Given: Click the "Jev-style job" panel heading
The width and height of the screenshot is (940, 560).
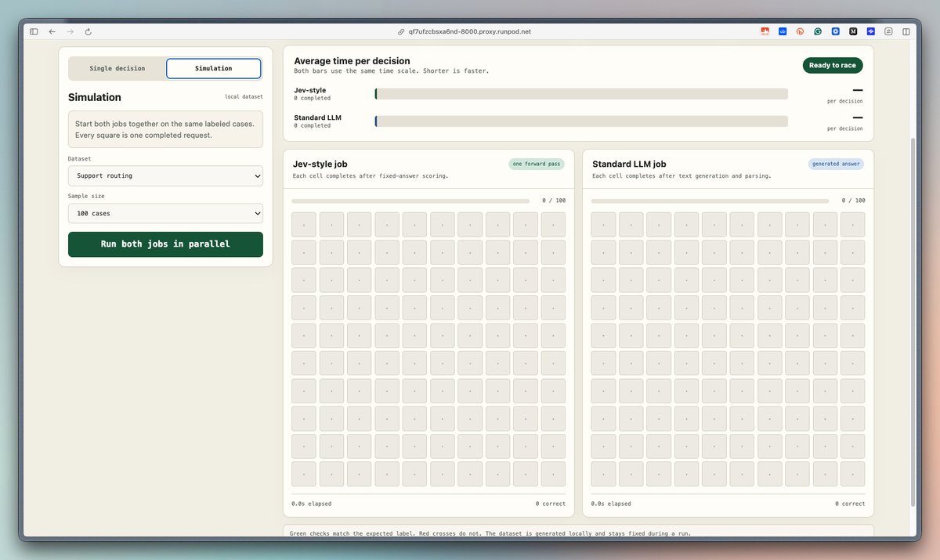Looking at the screenshot, I should [x=320, y=164].
